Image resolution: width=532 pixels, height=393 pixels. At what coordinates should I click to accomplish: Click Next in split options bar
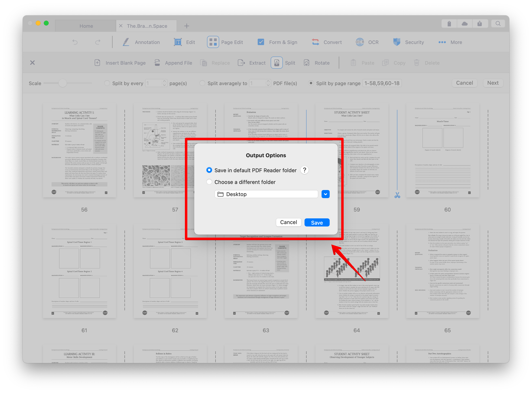point(493,83)
